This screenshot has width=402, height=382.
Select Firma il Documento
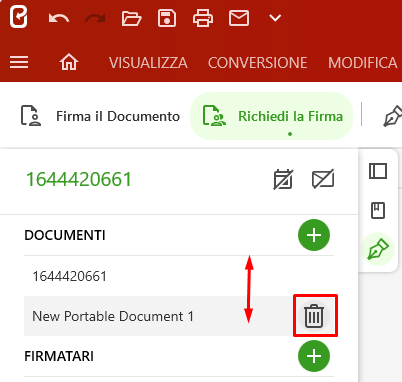(x=100, y=116)
